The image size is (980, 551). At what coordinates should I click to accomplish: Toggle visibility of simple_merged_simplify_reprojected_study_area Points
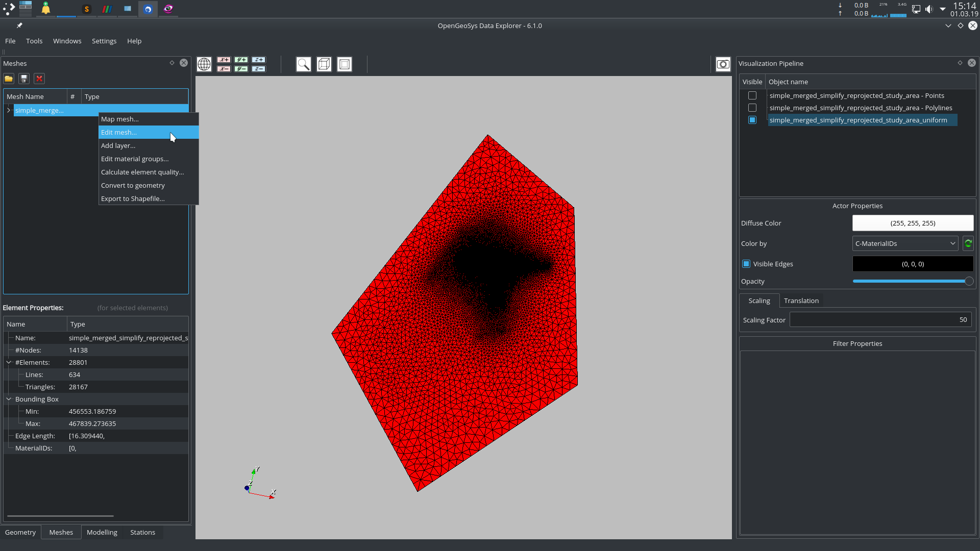(x=752, y=95)
